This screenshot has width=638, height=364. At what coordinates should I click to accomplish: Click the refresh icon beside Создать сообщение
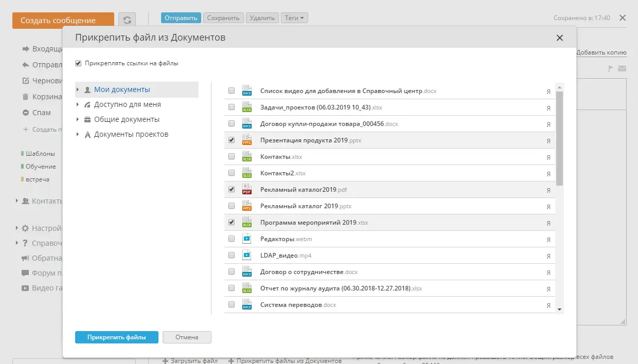127,20
